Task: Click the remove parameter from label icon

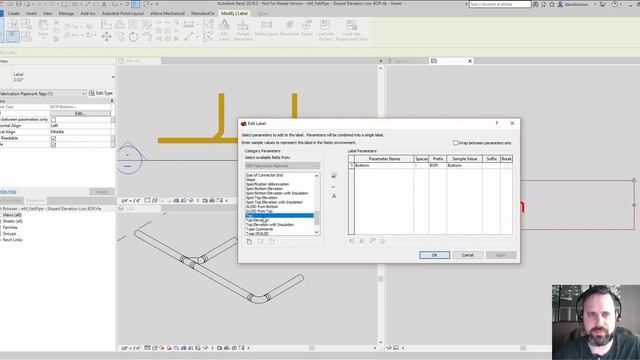Action: pyautogui.click(x=333, y=187)
